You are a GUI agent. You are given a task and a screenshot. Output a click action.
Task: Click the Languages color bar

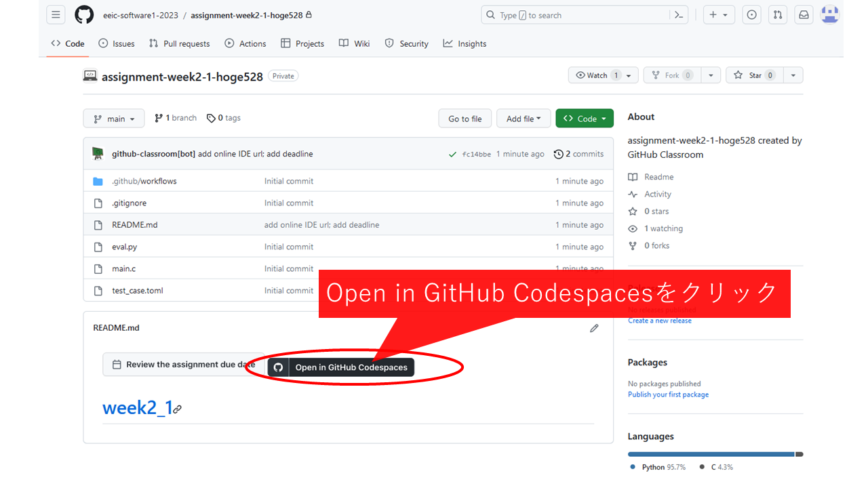(x=715, y=454)
